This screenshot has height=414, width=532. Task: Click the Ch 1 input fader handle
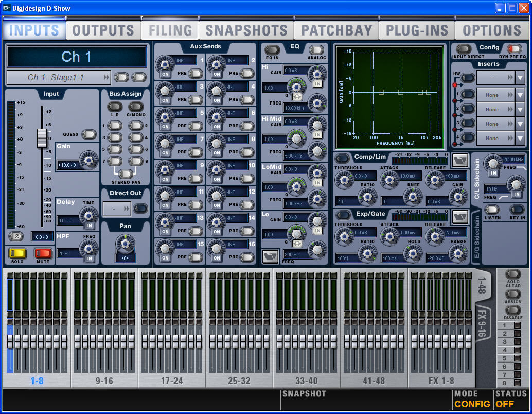(42, 138)
